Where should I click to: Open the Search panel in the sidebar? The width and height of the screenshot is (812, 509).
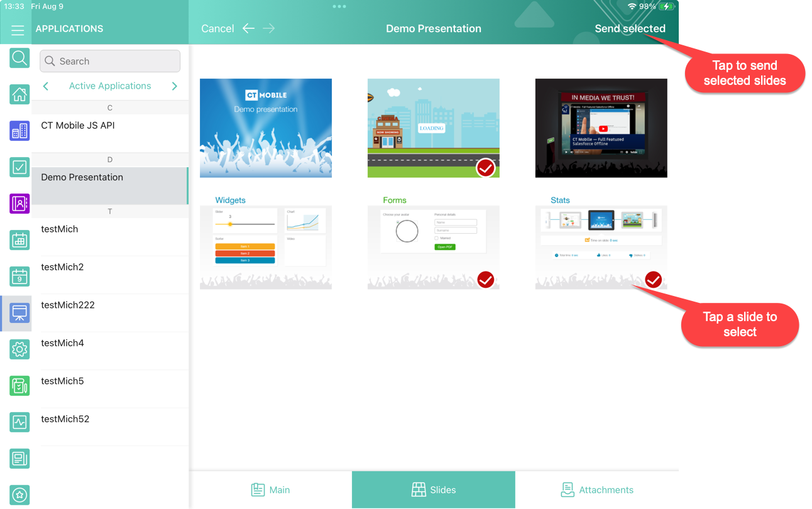tap(19, 58)
